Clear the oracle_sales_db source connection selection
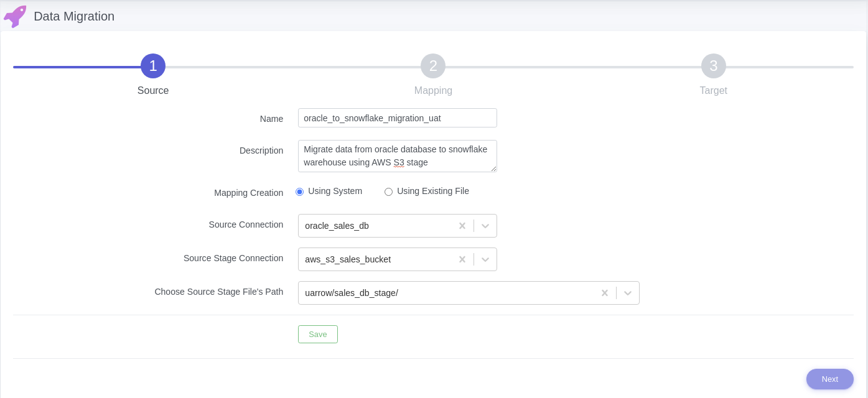Screen dimensions: 868x398 (462, 226)
